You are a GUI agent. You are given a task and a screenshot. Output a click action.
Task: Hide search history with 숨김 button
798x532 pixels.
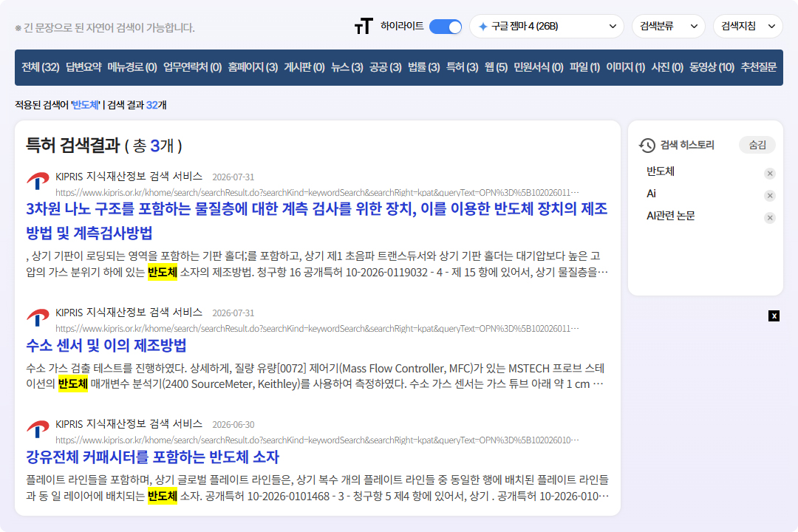757,145
